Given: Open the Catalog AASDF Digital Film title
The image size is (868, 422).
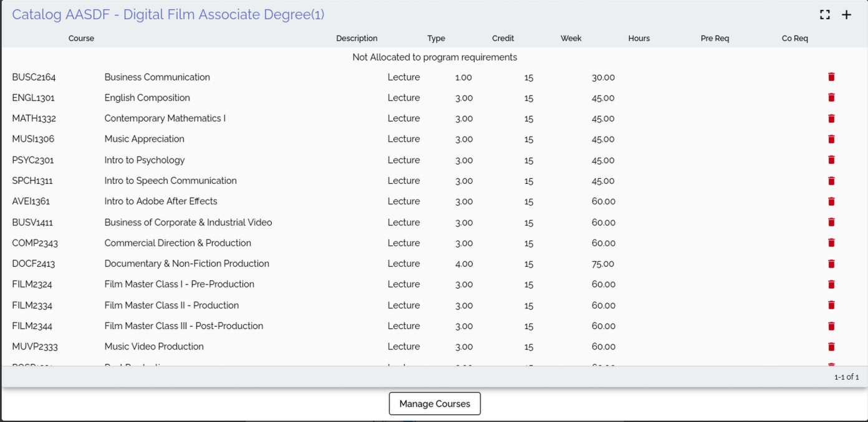Looking at the screenshot, I should coord(168,15).
